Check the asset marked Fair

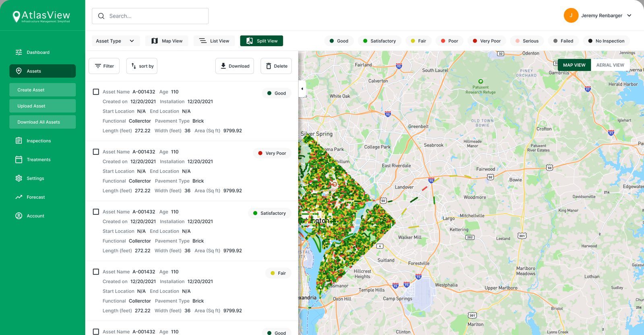point(96,272)
